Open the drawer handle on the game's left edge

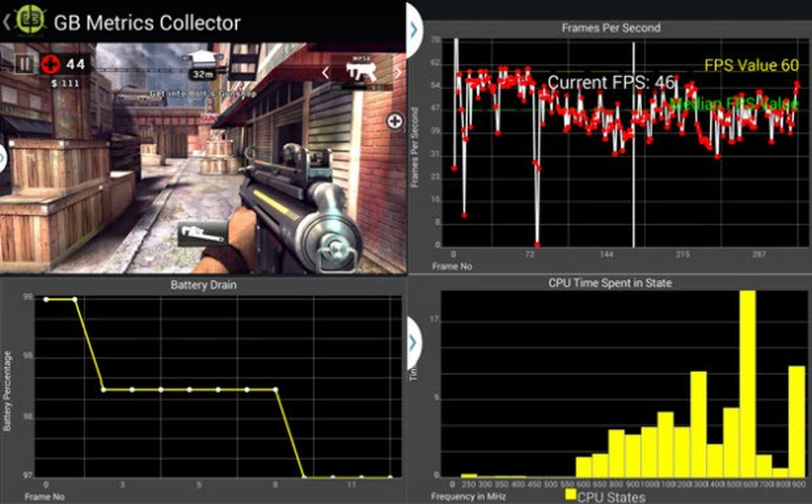3,158
